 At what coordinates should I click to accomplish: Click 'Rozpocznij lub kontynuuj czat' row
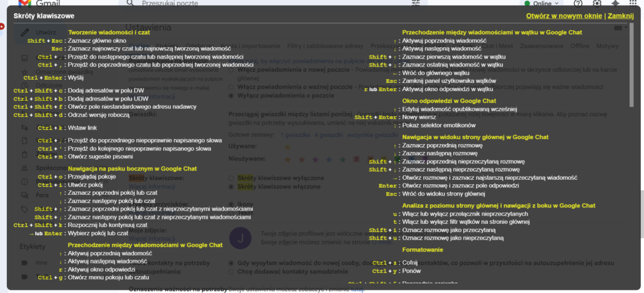coord(107,225)
